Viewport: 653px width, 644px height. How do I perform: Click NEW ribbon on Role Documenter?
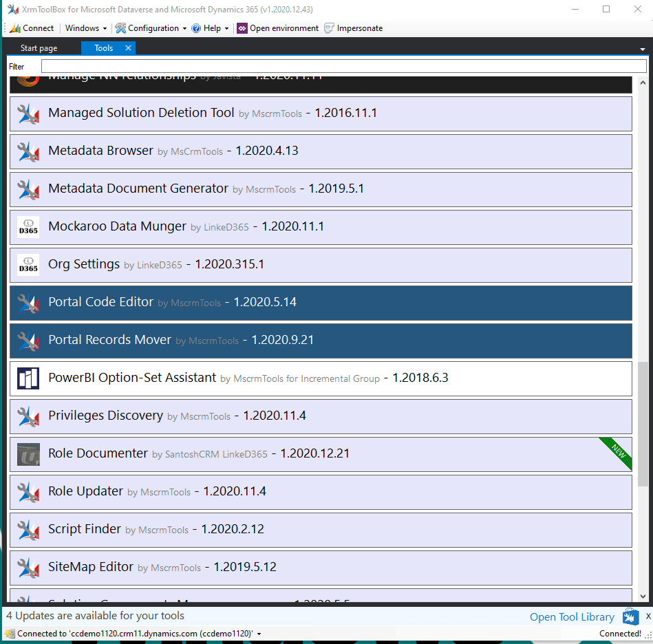point(619,451)
